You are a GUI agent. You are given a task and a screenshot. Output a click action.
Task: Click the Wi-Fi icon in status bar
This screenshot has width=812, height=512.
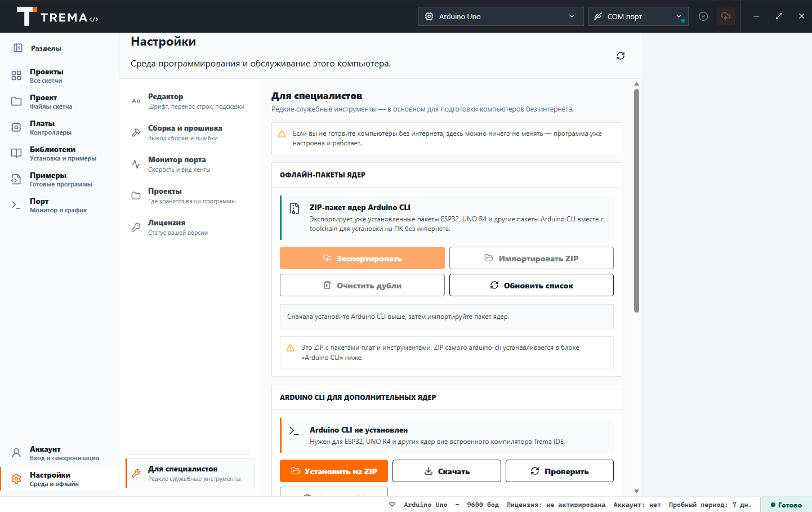coord(392,505)
